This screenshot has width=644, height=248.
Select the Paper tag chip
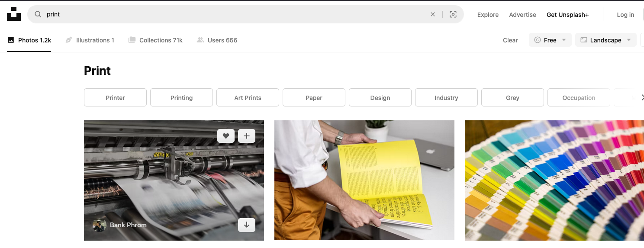314,97
